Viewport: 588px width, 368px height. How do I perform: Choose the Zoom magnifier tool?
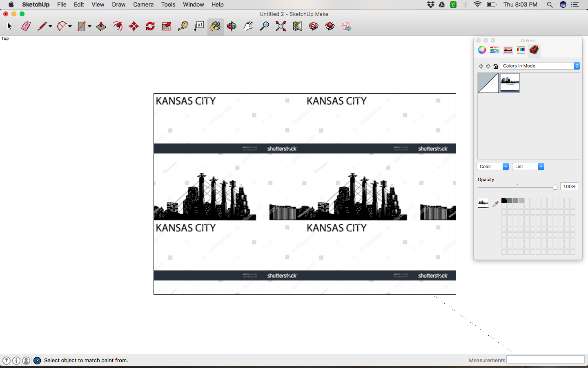coord(265,27)
